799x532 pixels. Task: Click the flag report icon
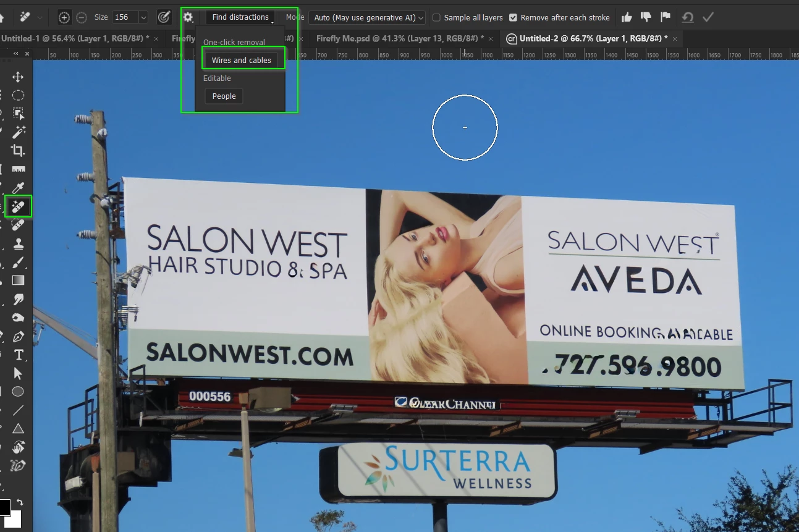(x=665, y=17)
